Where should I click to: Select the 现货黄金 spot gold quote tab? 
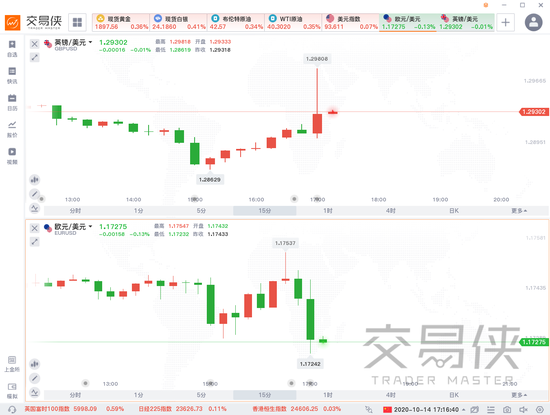(x=121, y=22)
